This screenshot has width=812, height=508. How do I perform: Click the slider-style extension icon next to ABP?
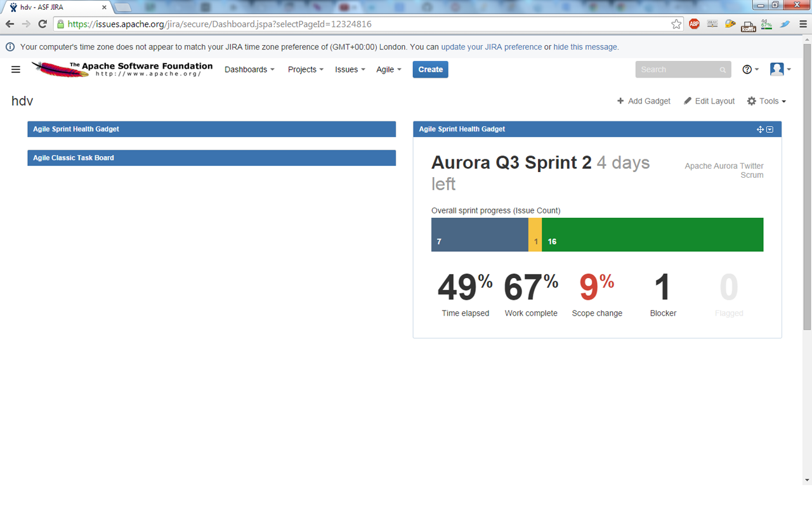point(712,24)
